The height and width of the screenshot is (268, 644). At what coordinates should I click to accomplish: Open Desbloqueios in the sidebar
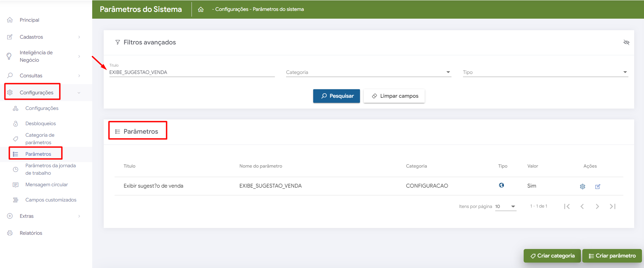[x=40, y=123]
